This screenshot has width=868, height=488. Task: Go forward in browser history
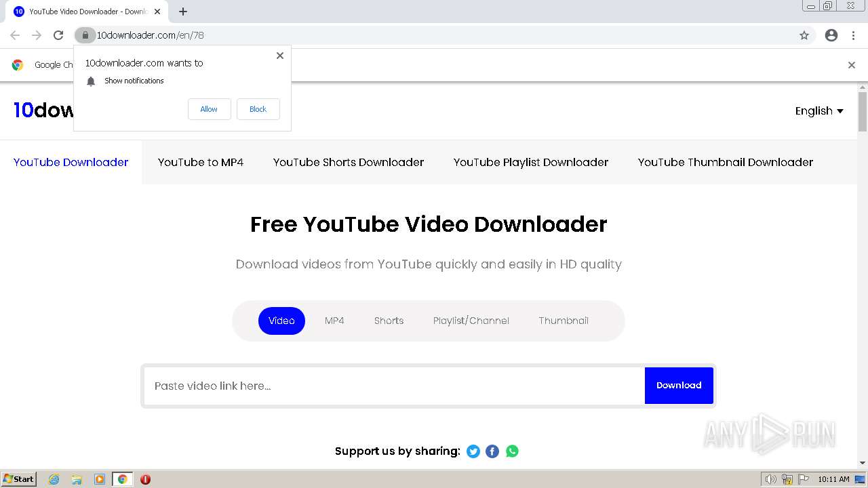point(37,35)
